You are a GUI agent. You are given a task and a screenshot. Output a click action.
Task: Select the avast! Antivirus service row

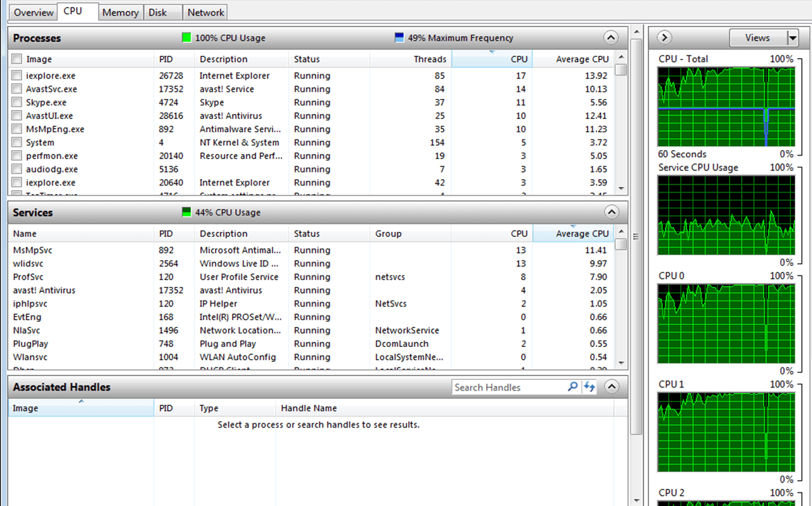(311, 290)
